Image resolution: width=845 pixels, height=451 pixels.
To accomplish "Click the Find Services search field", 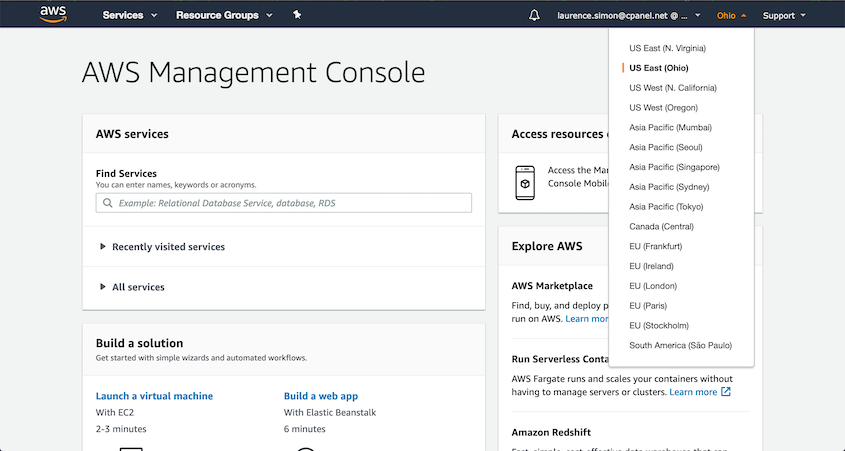I will pos(283,203).
